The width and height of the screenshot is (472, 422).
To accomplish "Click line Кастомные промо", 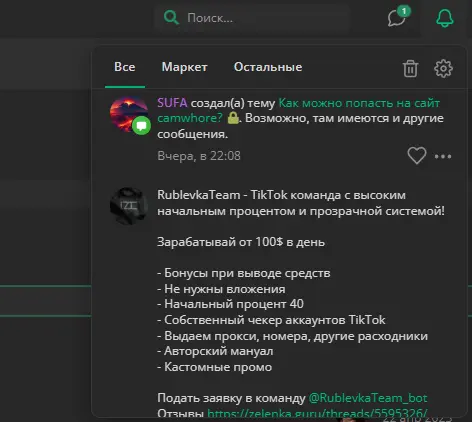I will coord(215,367).
